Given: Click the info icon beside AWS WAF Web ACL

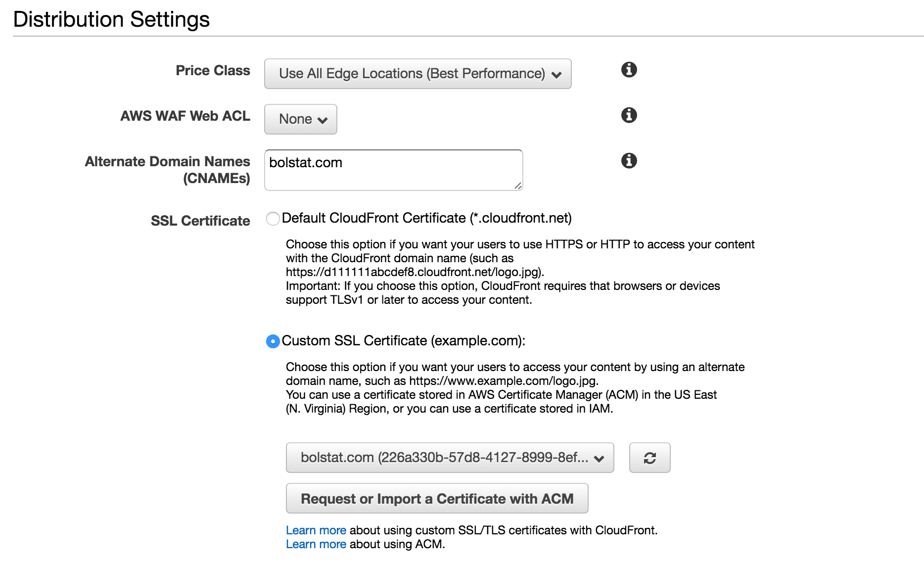Looking at the screenshot, I should 629,115.
